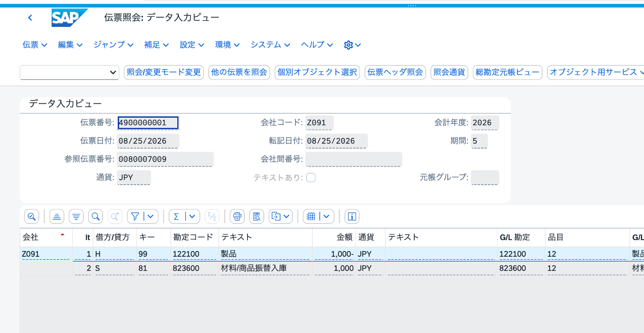
Task: Click 個別オブジェクト選択 button
Action: (x=317, y=72)
